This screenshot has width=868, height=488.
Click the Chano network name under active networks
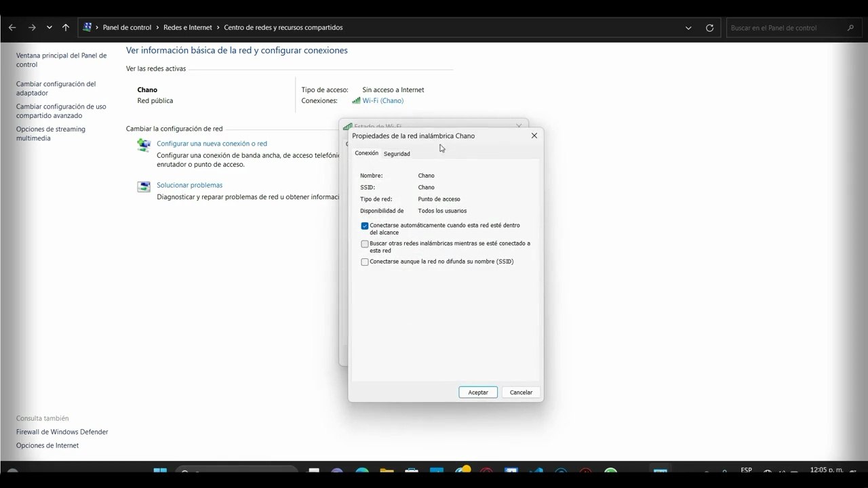pos(147,89)
